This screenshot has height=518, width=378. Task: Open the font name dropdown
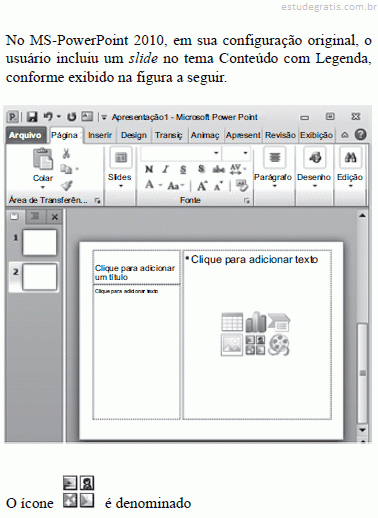pos(216,153)
